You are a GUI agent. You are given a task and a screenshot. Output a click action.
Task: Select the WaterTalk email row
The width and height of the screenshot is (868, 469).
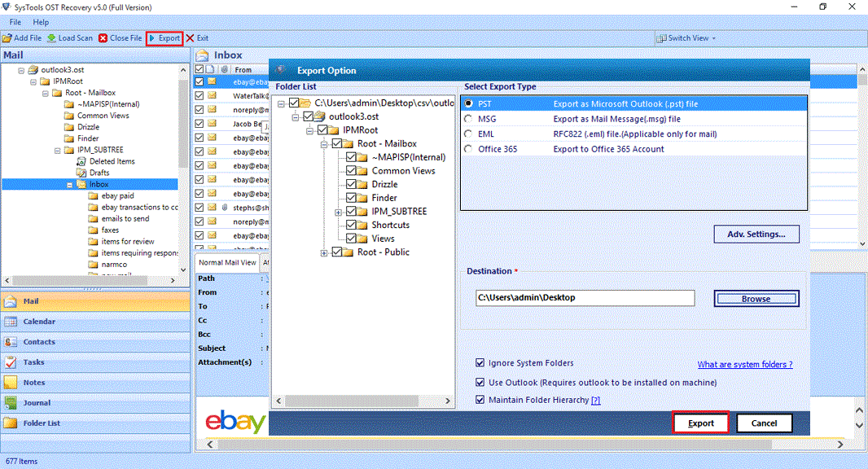click(x=232, y=96)
